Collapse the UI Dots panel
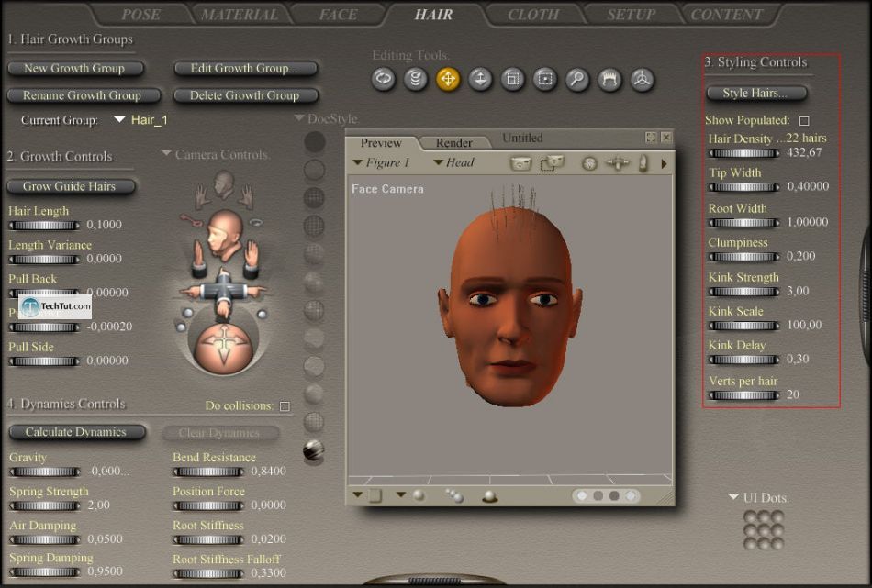872x588 pixels. [x=733, y=496]
